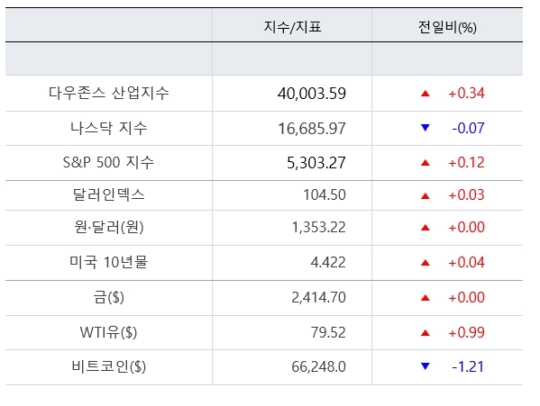Image resolution: width=540 pixels, height=406 pixels.
Task: Click the -1.21 change value
Action: pyautogui.click(x=468, y=367)
